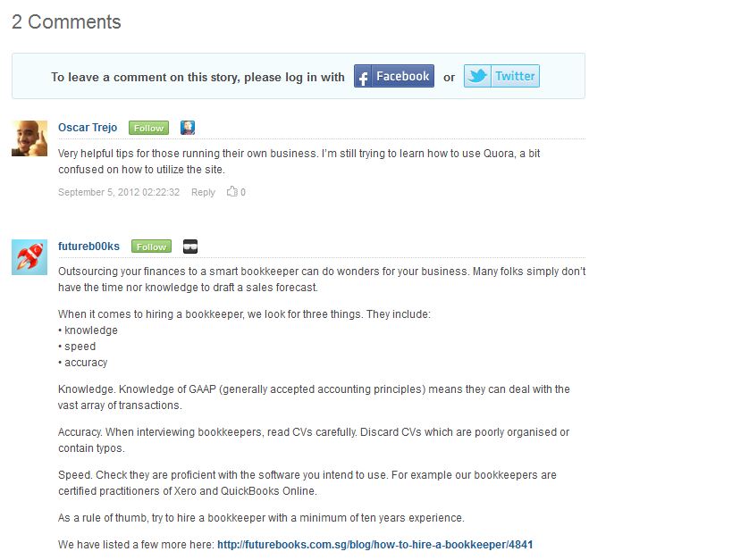Click the first paragraph of futureb00ks' comment
The height and width of the screenshot is (560, 732).
point(322,279)
